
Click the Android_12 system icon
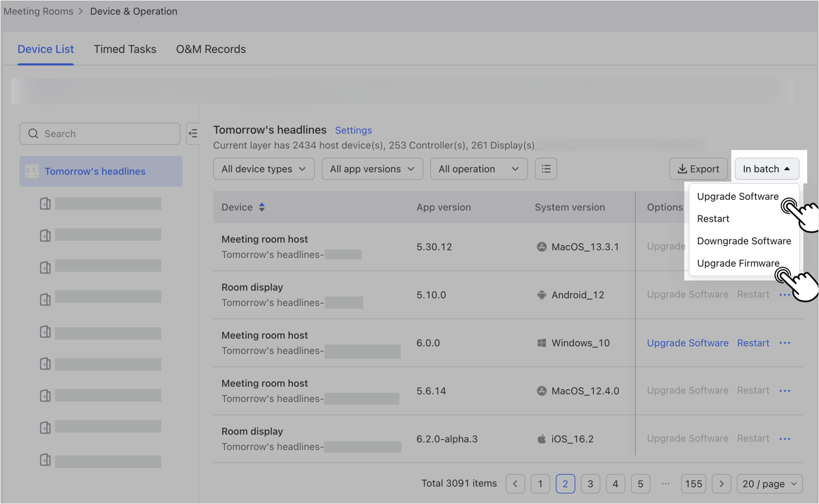pyautogui.click(x=542, y=295)
